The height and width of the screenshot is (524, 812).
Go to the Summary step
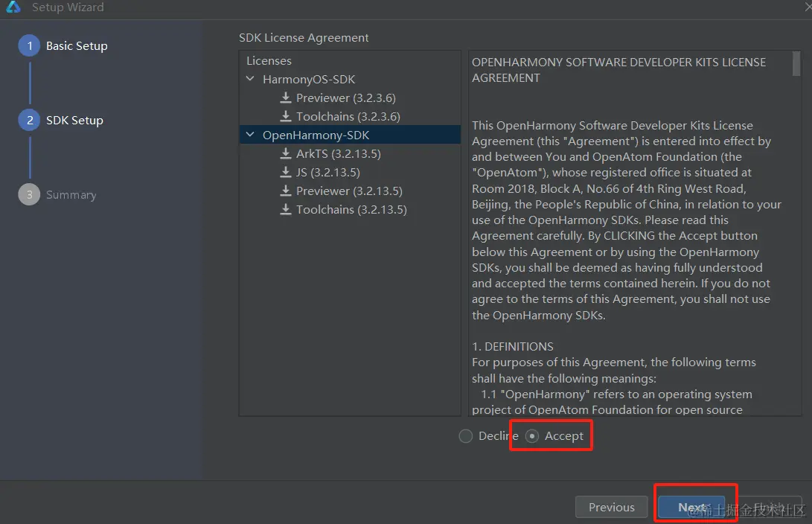point(71,195)
